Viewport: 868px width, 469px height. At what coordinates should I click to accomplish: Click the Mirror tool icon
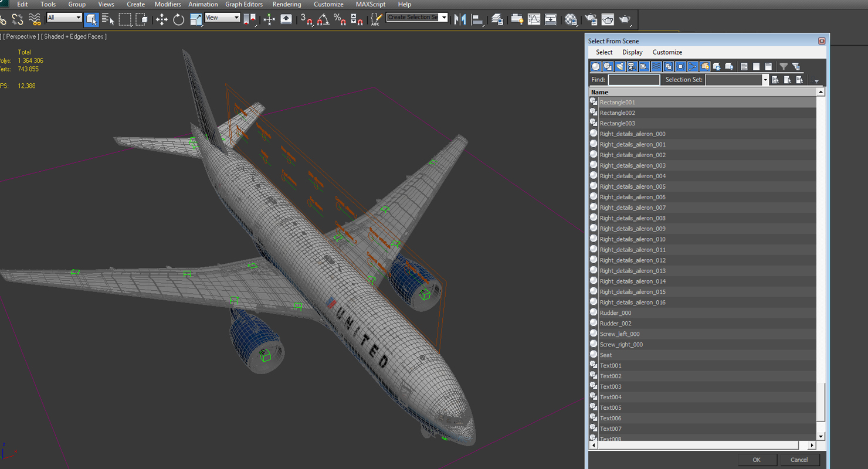coord(460,19)
